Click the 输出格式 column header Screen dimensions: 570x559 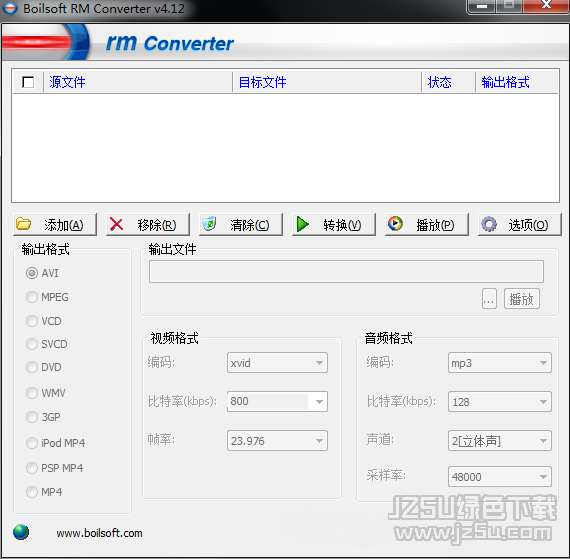point(517,82)
